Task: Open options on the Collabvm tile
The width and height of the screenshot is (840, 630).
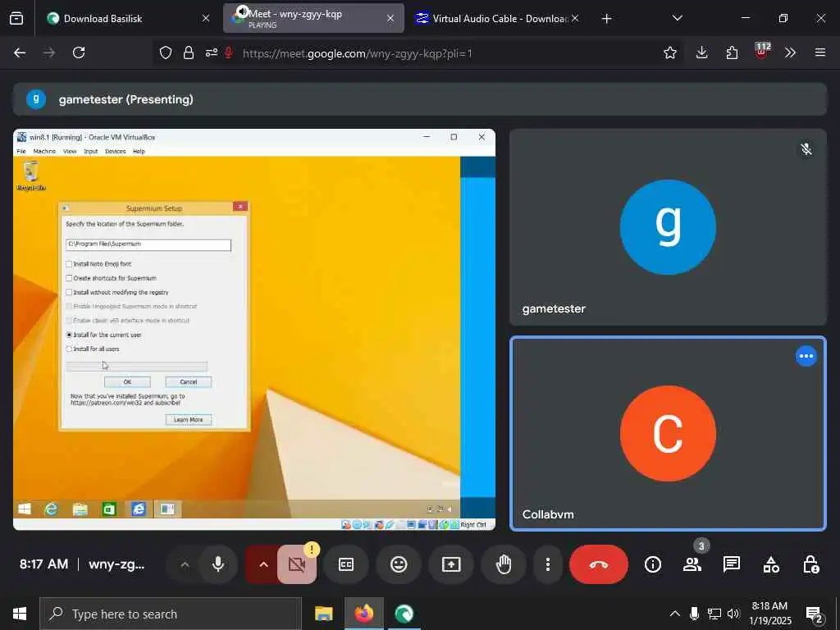Action: coord(806,356)
